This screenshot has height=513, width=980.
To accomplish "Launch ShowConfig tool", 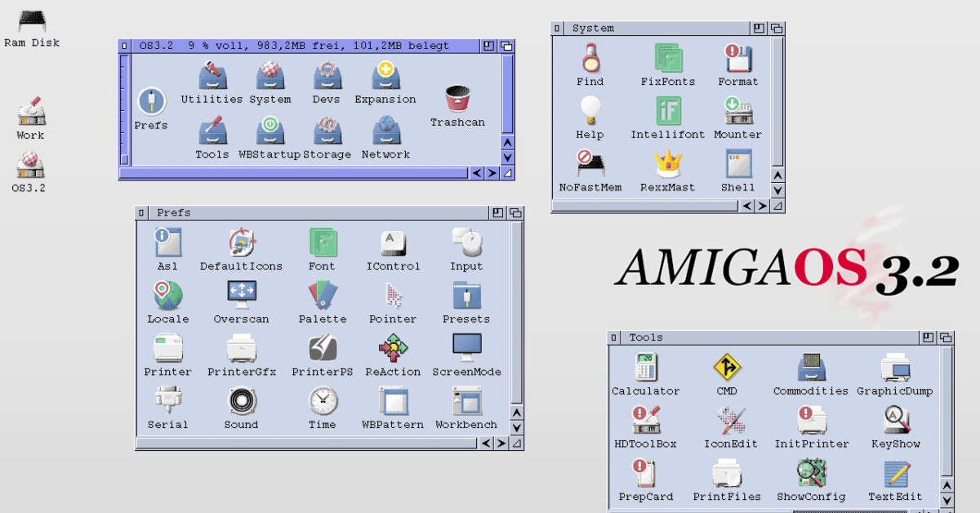I will [x=812, y=473].
